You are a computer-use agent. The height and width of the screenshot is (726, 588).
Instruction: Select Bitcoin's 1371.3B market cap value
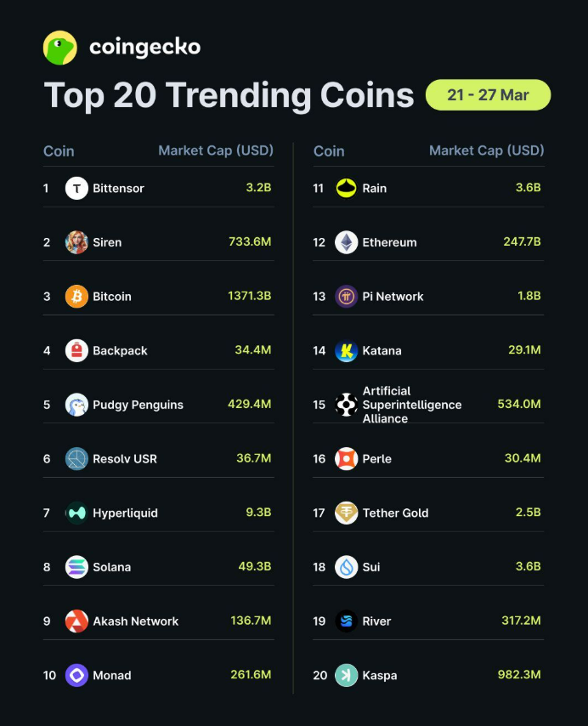point(249,297)
